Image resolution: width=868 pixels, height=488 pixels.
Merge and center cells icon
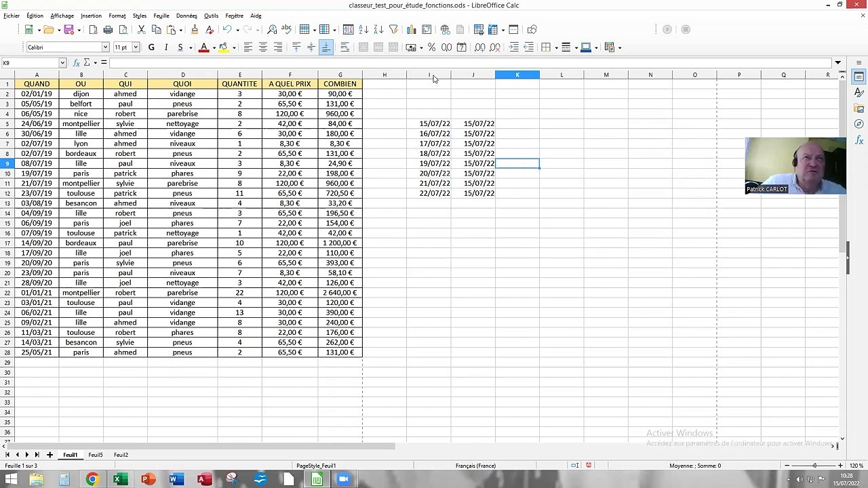coord(363,47)
